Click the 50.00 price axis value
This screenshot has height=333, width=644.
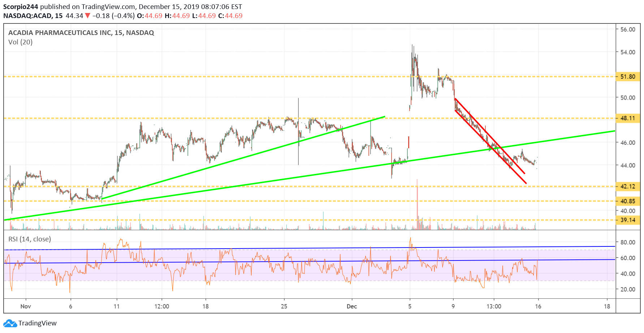[x=628, y=98]
